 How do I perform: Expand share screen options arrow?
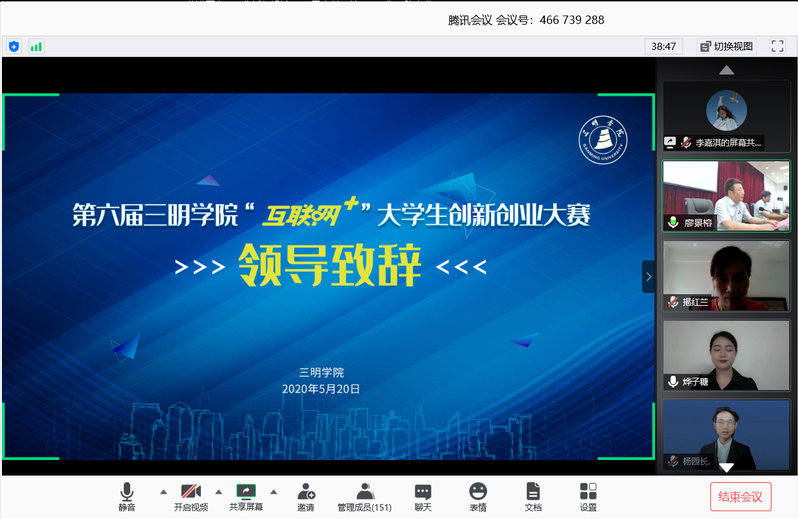coord(273,491)
